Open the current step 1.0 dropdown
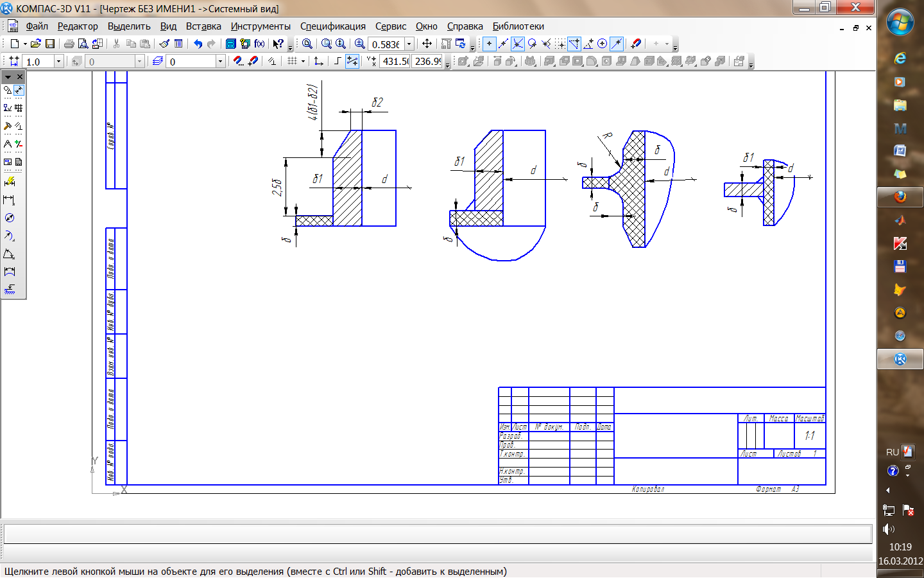 pyautogui.click(x=58, y=61)
